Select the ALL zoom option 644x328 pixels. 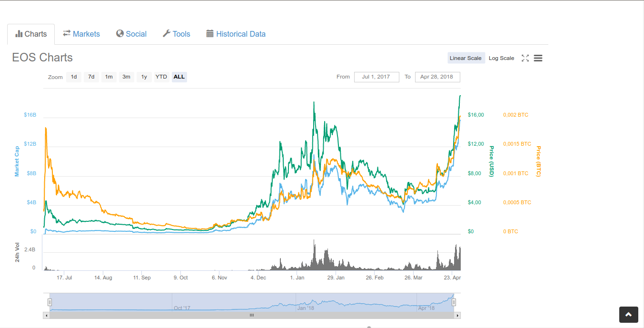click(x=179, y=77)
